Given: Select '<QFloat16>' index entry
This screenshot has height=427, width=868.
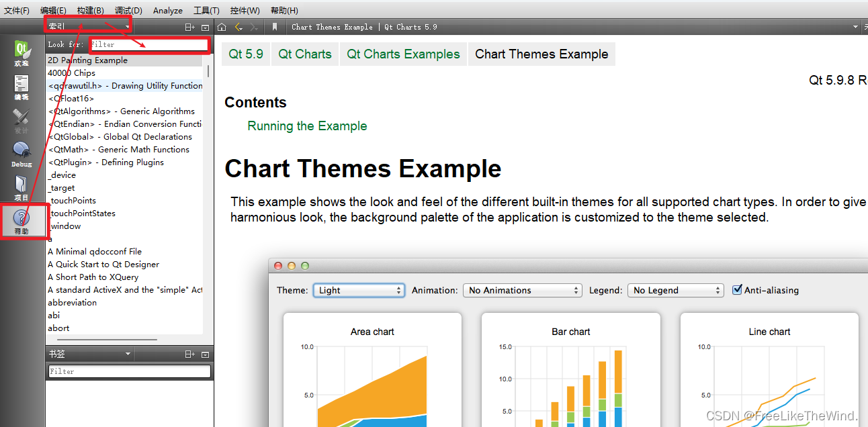Looking at the screenshot, I should coord(124,98).
